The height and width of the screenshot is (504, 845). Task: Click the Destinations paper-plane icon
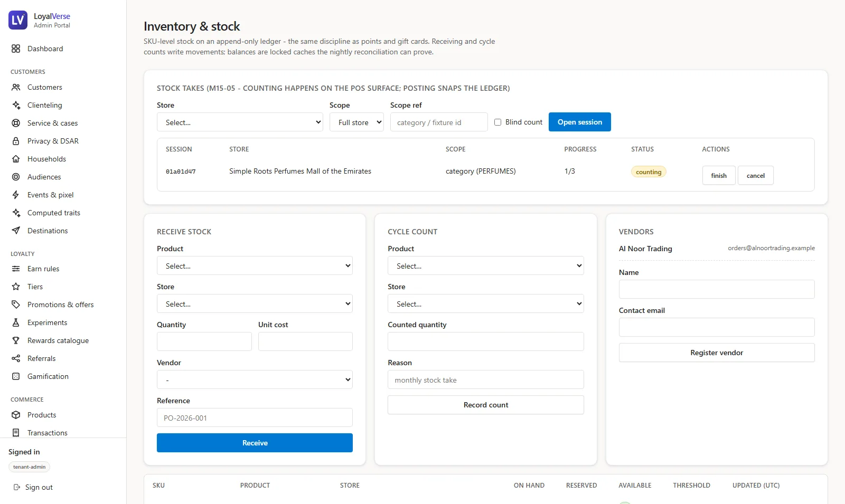click(x=16, y=231)
